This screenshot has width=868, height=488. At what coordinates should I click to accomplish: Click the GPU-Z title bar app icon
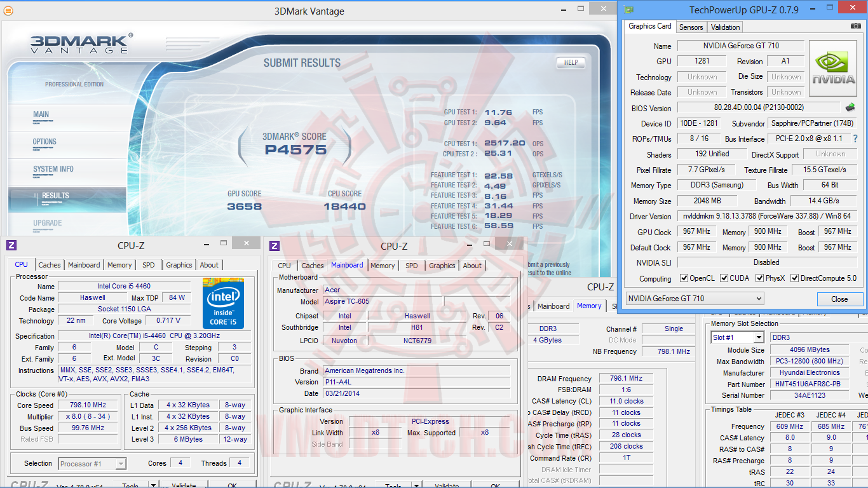pos(629,10)
